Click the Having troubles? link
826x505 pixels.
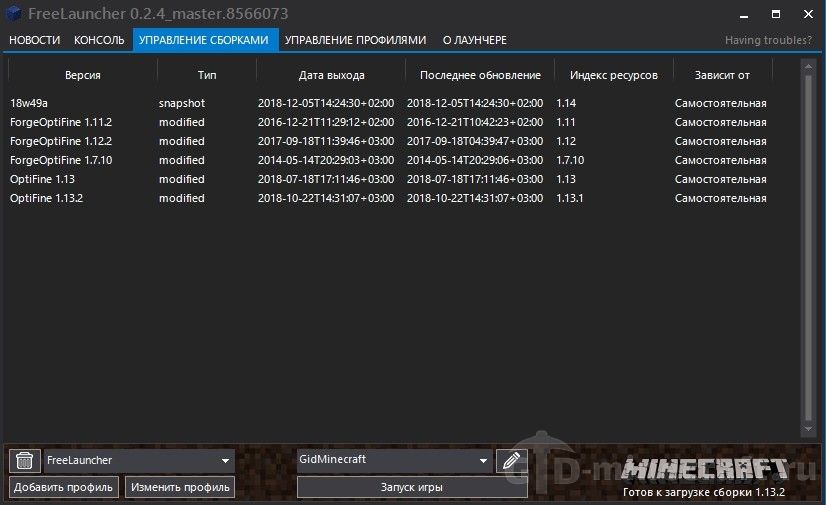click(x=769, y=40)
